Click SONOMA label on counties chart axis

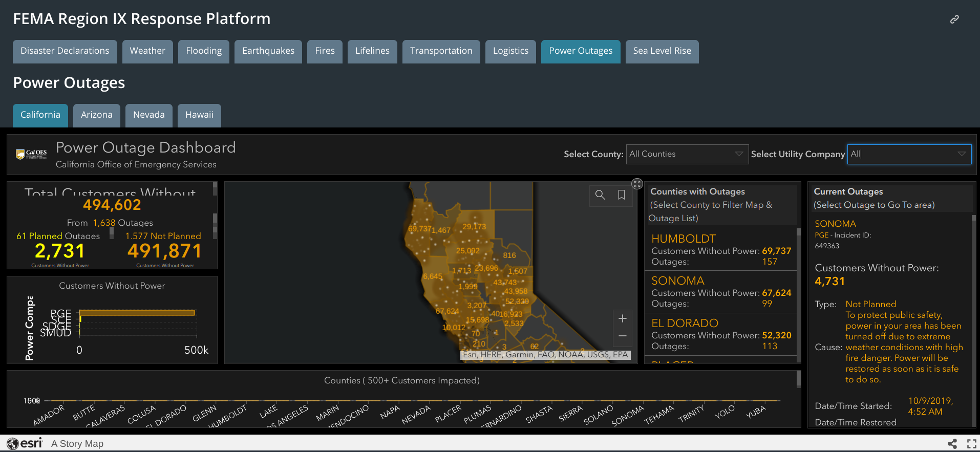tap(628, 416)
